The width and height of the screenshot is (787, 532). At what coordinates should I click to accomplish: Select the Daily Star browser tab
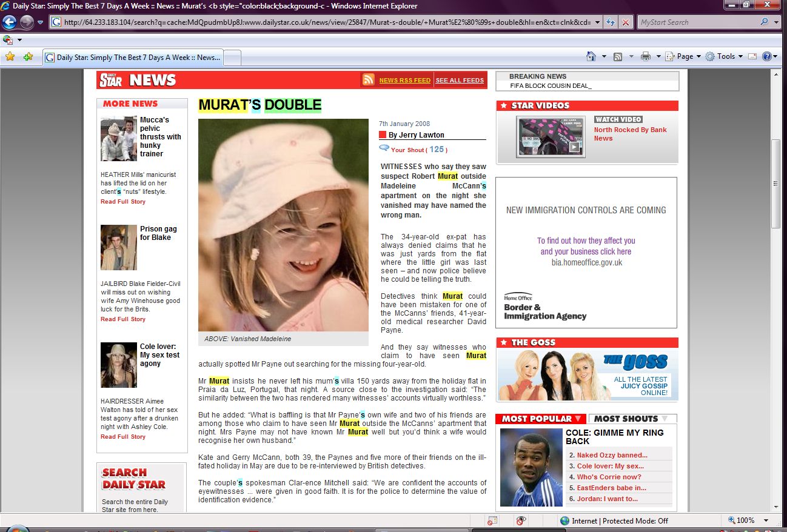tap(132, 58)
